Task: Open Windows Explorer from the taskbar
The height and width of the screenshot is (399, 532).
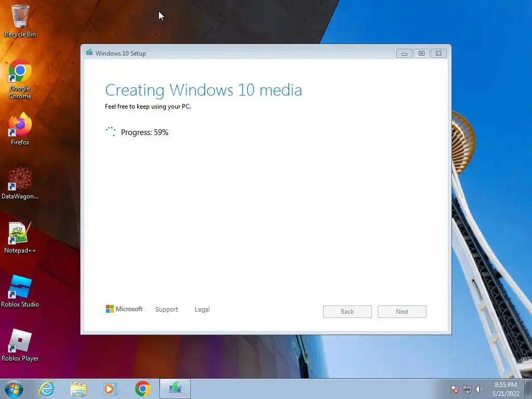Action: [x=78, y=389]
